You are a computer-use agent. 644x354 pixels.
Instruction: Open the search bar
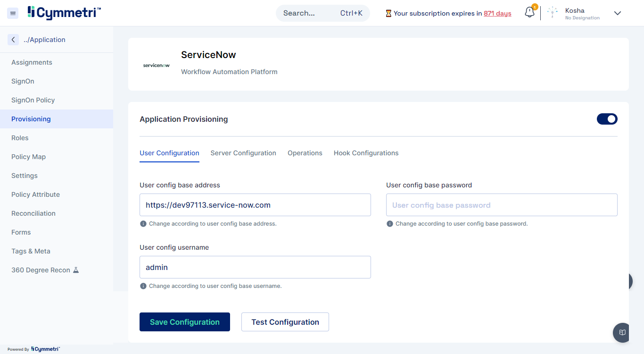[x=322, y=13]
